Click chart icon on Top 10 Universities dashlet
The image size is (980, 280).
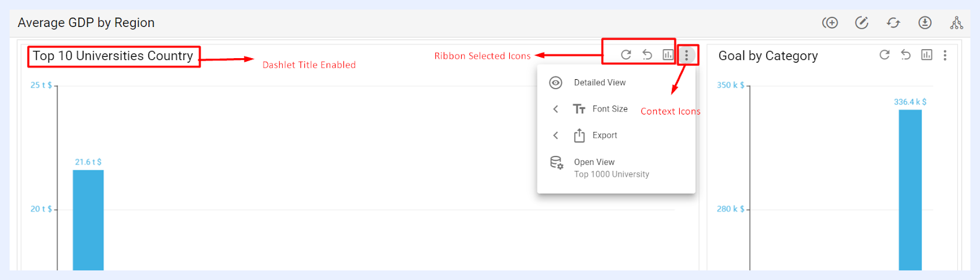(x=668, y=55)
